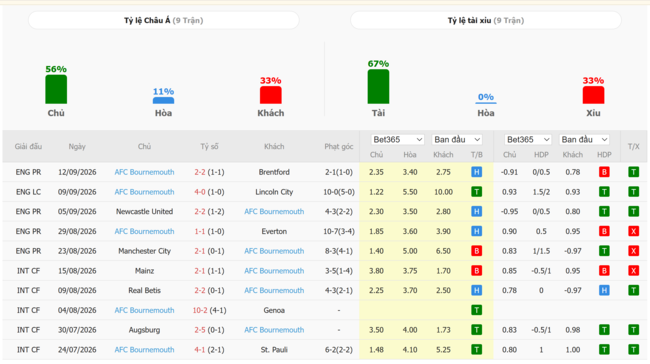Viewport: 650px width, 364px height.
Task: Click the blue H handicap icon beside Real Betis's -0.97 odds
Action: tap(604, 290)
